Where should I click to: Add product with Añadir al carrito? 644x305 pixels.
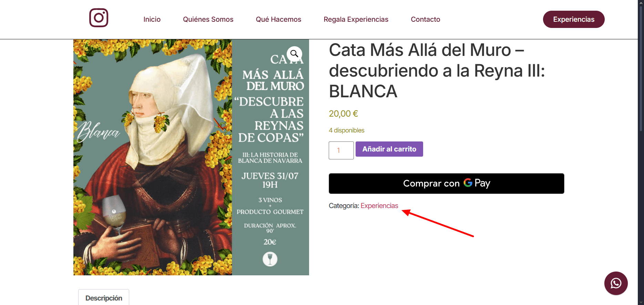[389, 149]
